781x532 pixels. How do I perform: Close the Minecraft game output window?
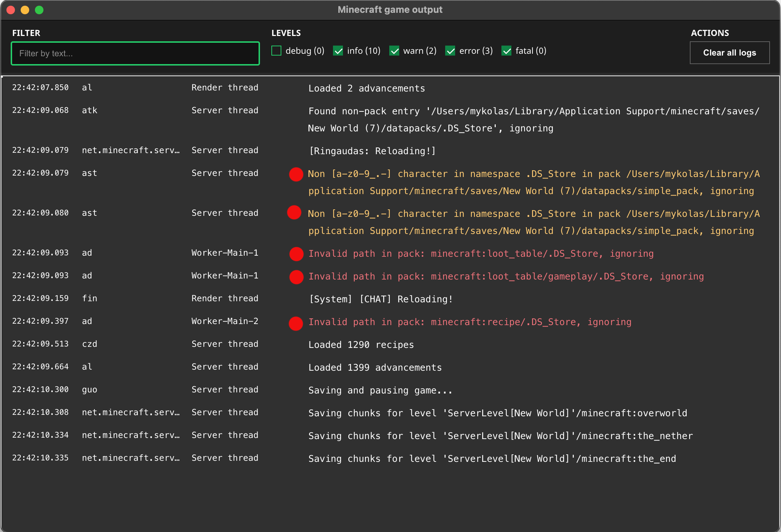(x=11, y=10)
